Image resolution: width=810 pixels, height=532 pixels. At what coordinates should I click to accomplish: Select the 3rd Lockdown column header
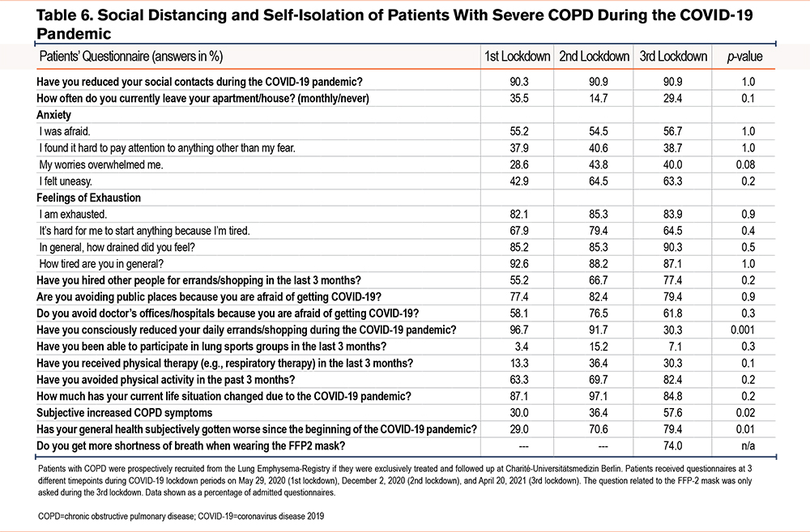coord(673,56)
